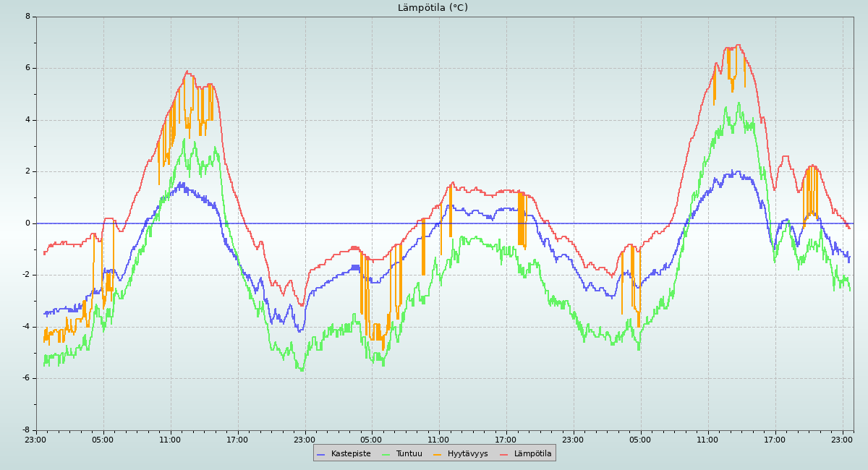Click the 6 label on the y-axis
Viewport: 868px width, 470px height.
tap(27, 68)
